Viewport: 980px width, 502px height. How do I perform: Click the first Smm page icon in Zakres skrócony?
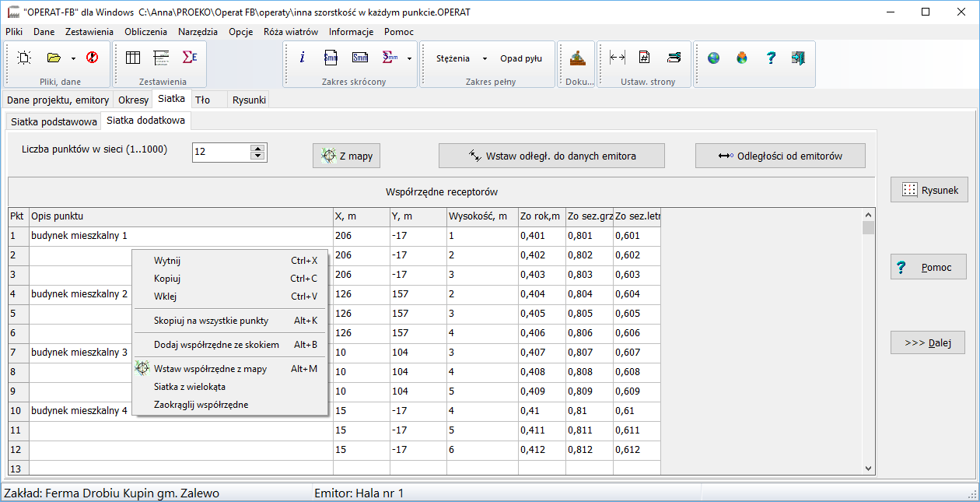tap(331, 58)
